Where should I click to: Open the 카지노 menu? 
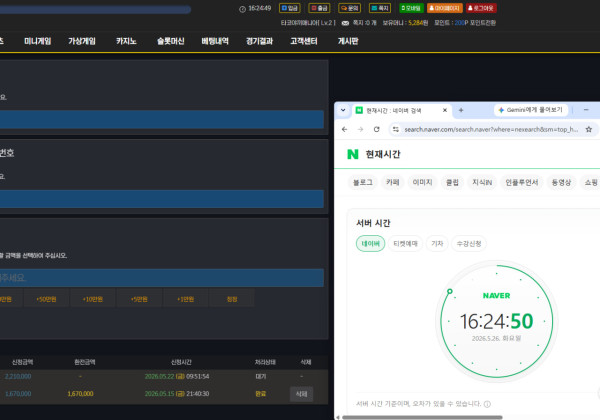click(126, 41)
